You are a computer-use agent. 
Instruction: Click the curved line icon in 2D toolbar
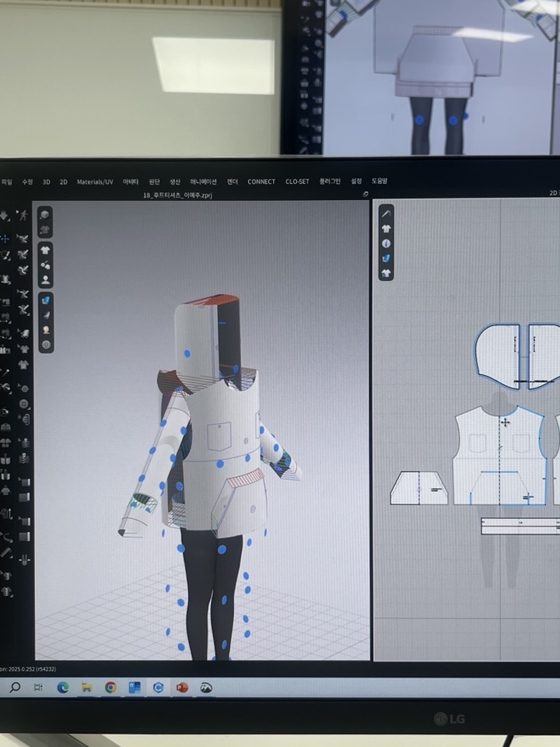tap(387, 213)
